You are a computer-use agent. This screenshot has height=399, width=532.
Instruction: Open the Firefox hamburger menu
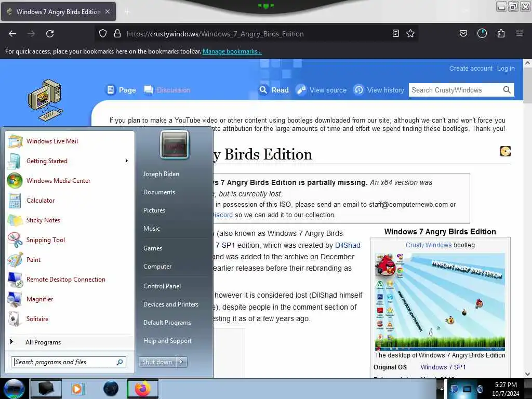(x=519, y=33)
